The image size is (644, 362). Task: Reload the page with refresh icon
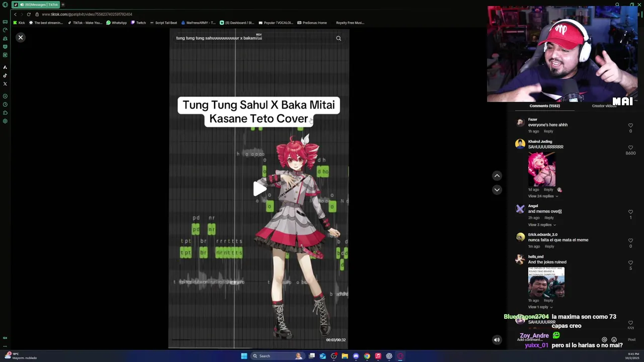coord(29,14)
